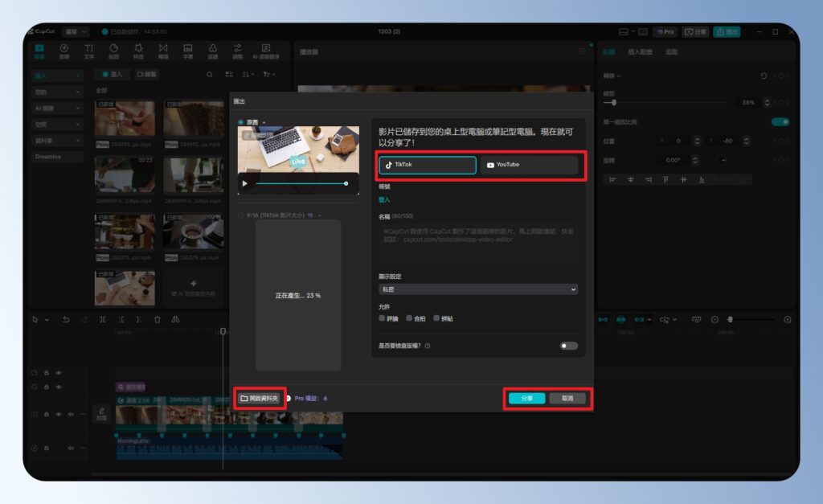823x504 pixels.
Task: Click the search magnifier above the media library
Action: pos(209,74)
